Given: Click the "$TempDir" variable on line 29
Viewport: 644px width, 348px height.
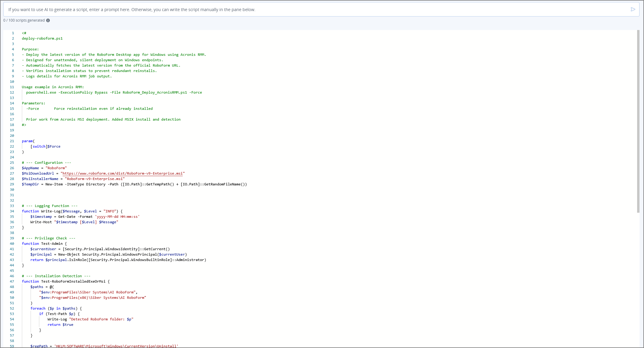Looking at the screenshot, I should [30, 184].
